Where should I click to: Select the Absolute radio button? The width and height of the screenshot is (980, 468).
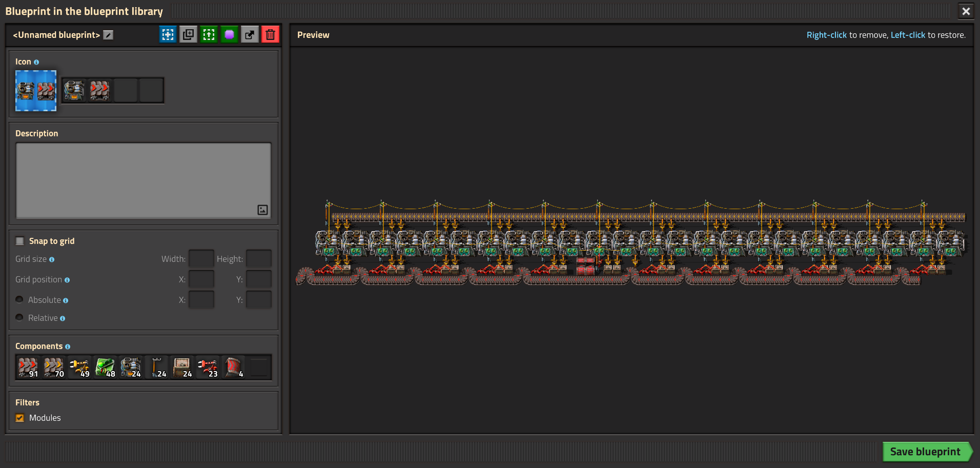coord(19,299)
